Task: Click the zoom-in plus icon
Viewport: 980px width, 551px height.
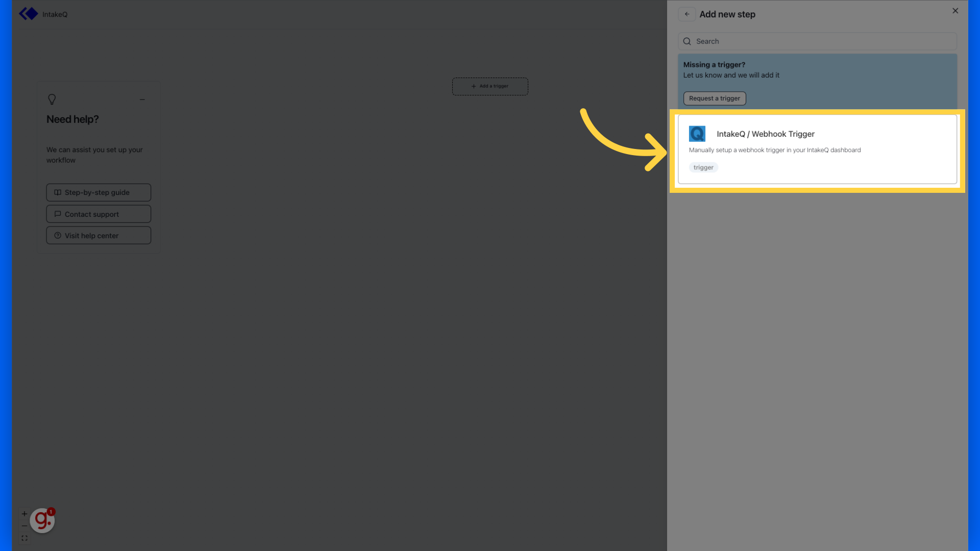Action: [24, 513]
